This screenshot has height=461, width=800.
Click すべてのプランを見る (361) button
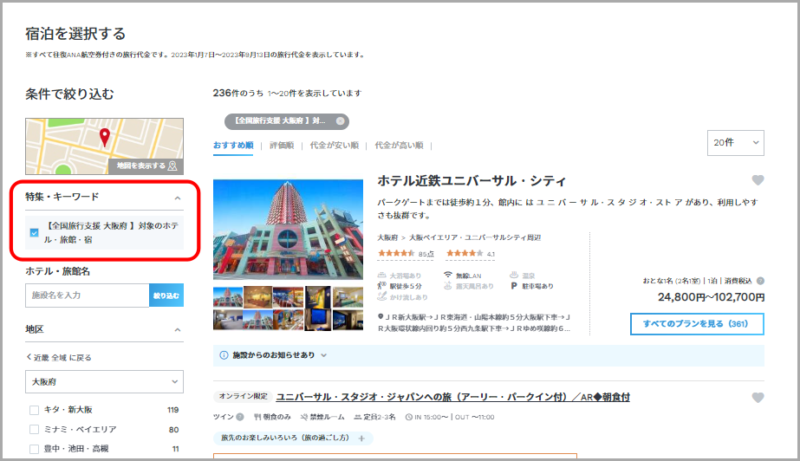tap(697, 324)
